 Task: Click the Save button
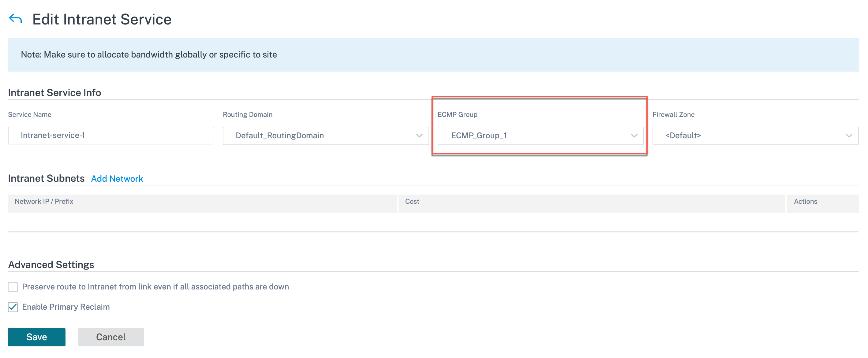pos(37,337)
